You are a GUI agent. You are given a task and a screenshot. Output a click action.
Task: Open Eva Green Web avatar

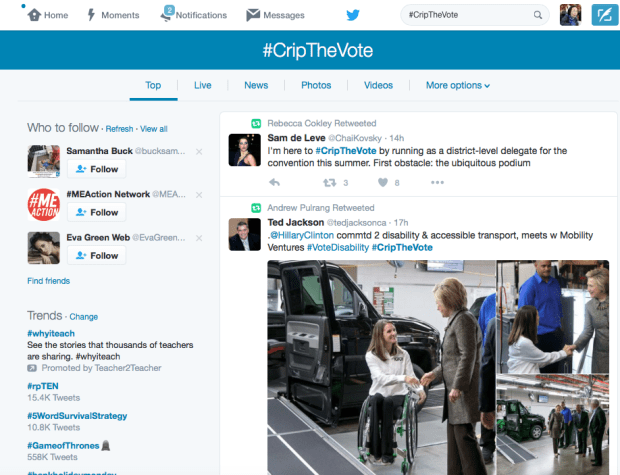click(43, 248)
